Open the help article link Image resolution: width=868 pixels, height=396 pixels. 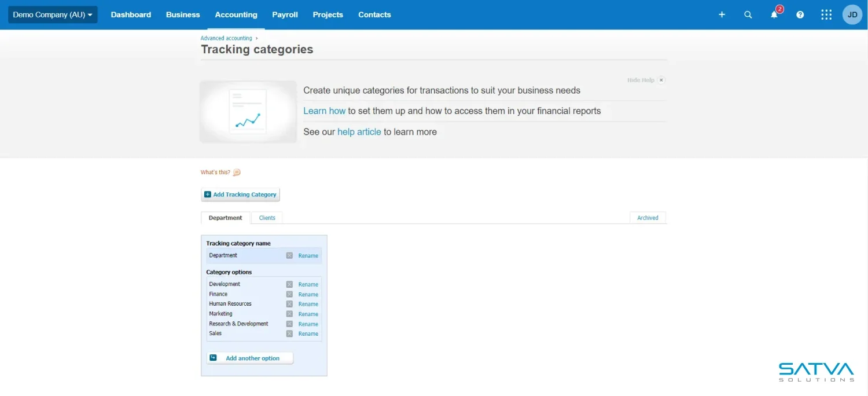point(359,131)
